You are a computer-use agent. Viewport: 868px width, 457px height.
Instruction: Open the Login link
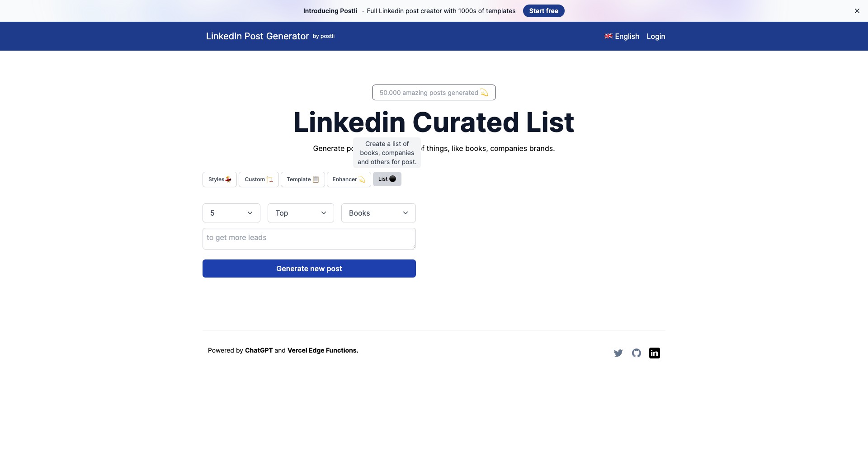(656, 36)
